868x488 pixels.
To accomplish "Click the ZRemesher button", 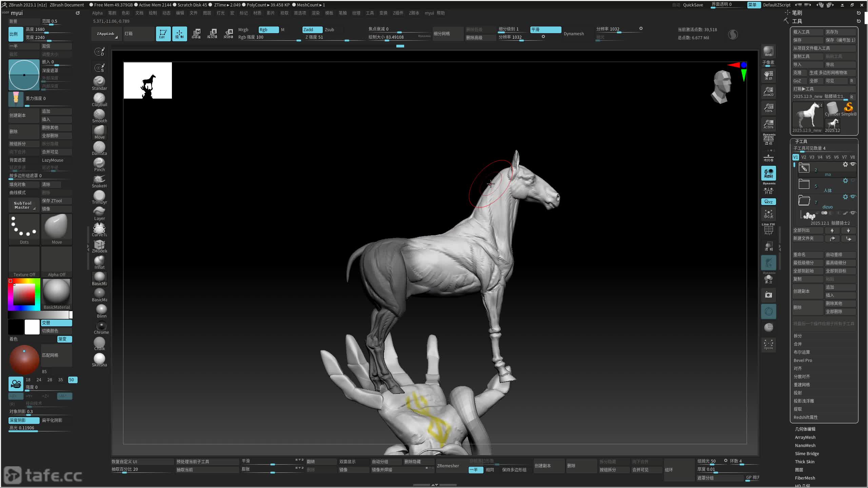I will [448, 466].
